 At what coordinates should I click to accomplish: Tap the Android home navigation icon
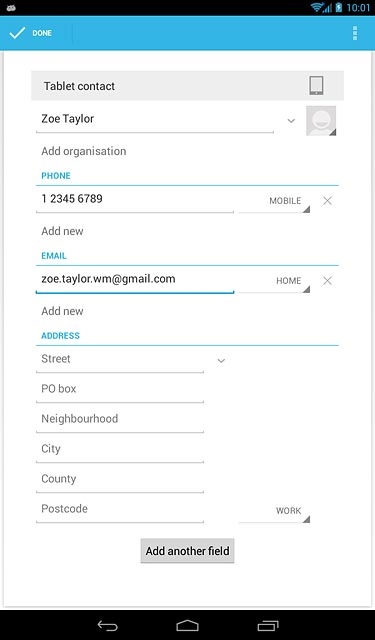(187, 625)
